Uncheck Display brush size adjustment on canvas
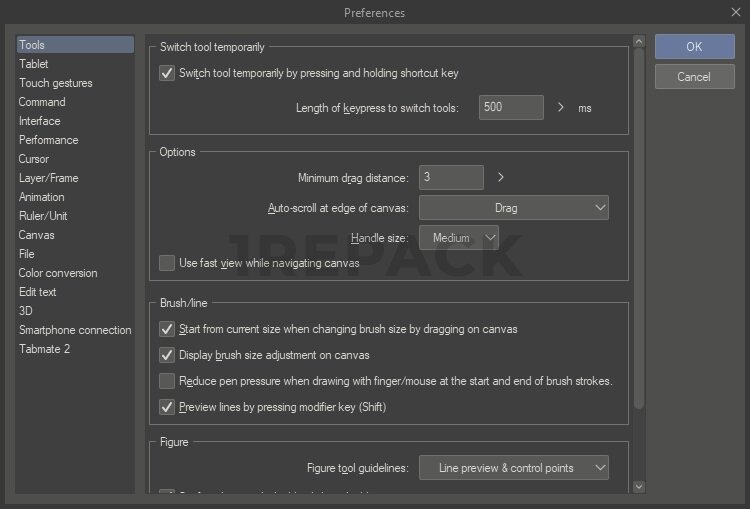This screenshot has width=750, height=509. [x=167, y=355]
